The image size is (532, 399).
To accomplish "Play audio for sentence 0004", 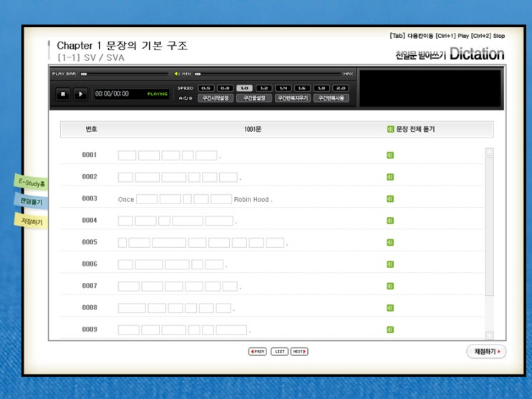I will coord(390,221).
